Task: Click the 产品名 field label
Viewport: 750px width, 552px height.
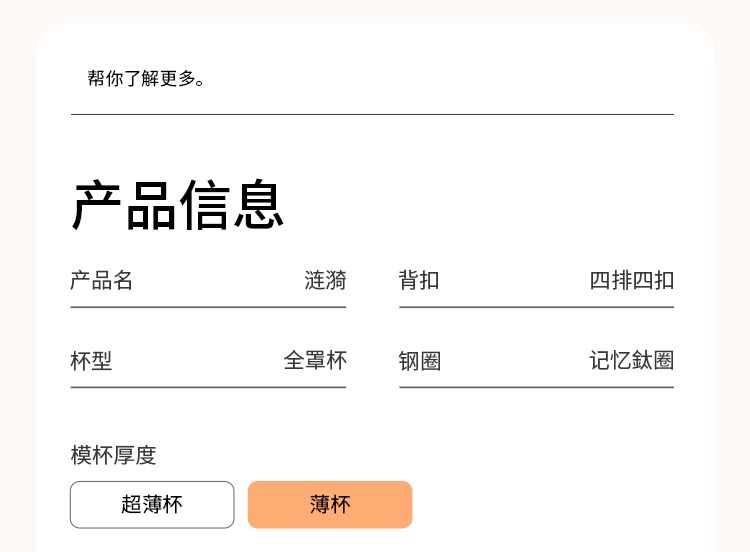Action: pyautogui.click(x=101, y=280)
